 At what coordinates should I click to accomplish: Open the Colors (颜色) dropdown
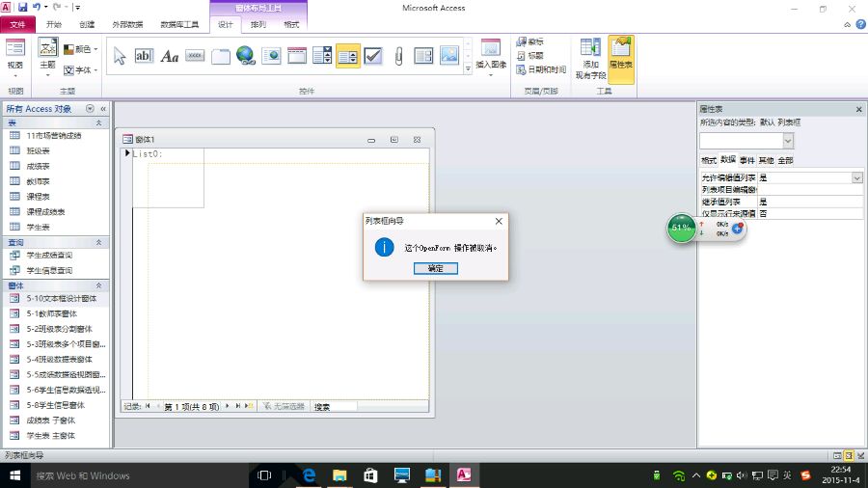pyautogui.click(x=81, y=49)
